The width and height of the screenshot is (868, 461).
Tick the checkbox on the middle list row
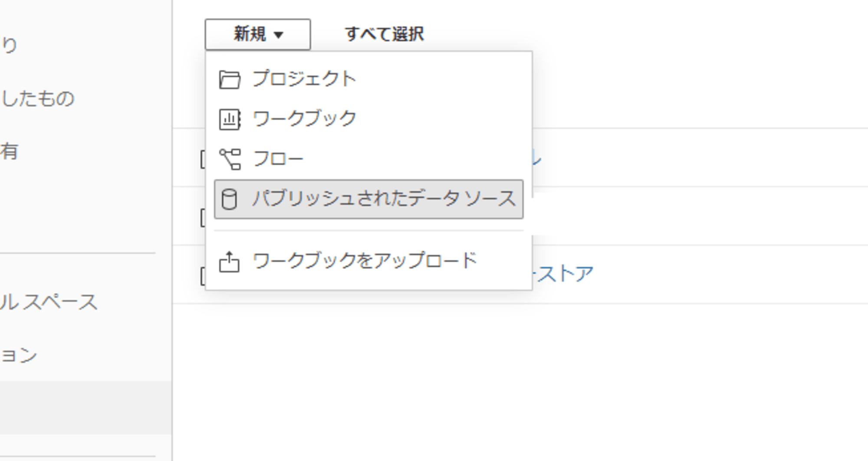click(x=203, y=217)
